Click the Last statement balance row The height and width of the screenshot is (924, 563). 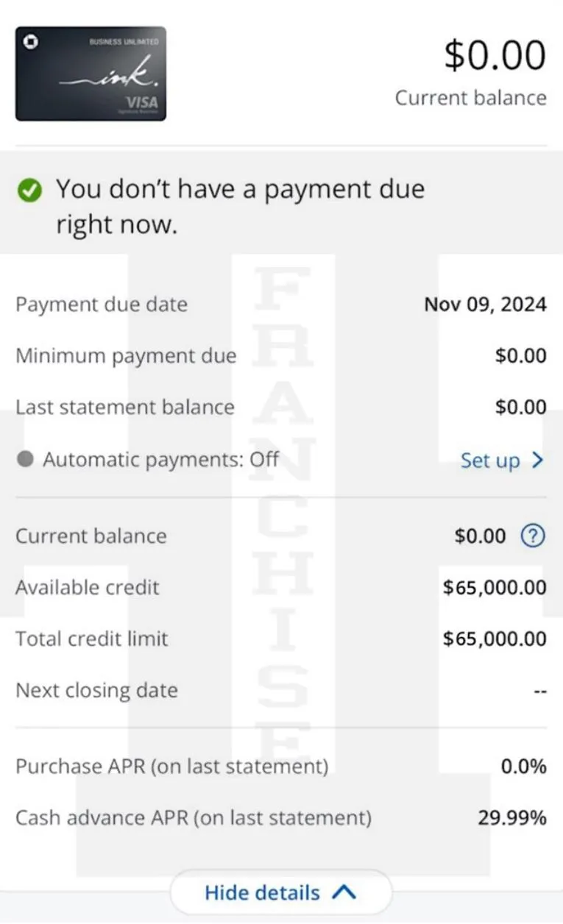(x=281, y=408)
